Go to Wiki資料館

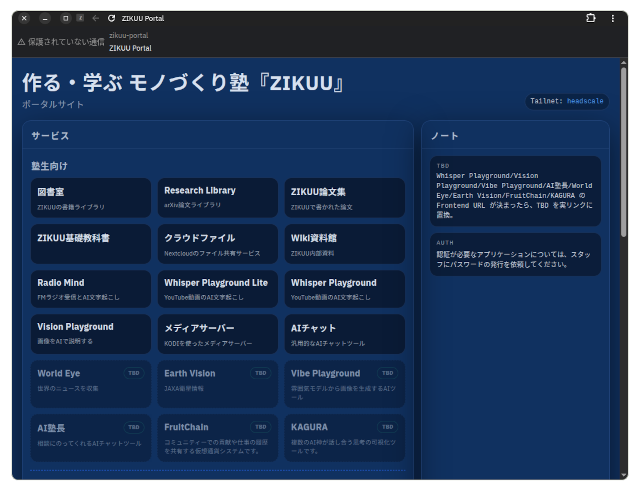(344, 243)
